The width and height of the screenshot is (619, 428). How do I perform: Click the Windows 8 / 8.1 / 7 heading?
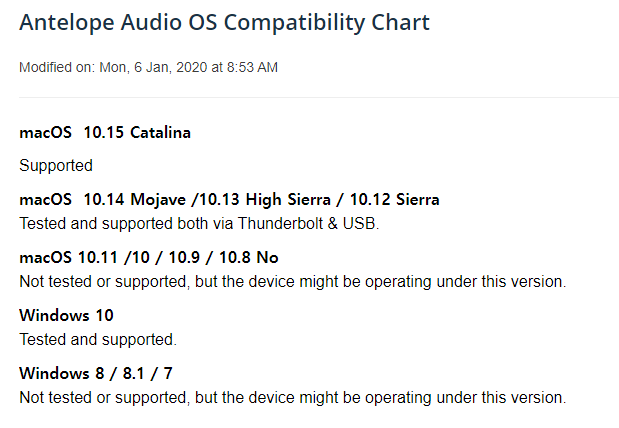coord(96,373)
